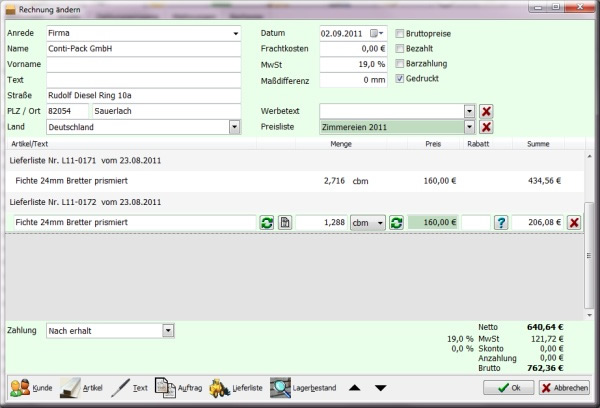Edit the MwSt percentage field
This screenshot has height=408, width=600.
353,64
